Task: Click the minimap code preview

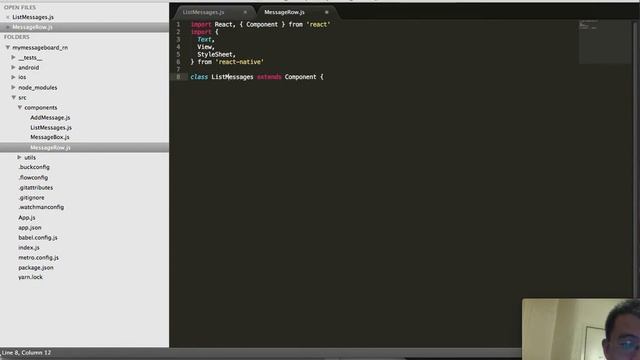Action: click(604, 42)
